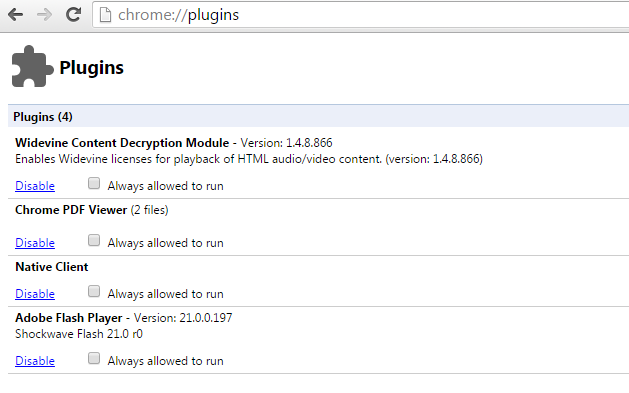Tick always allowed for Native Client
The height and width of the screenshot is (393, 629).
[x=94, y=292]
